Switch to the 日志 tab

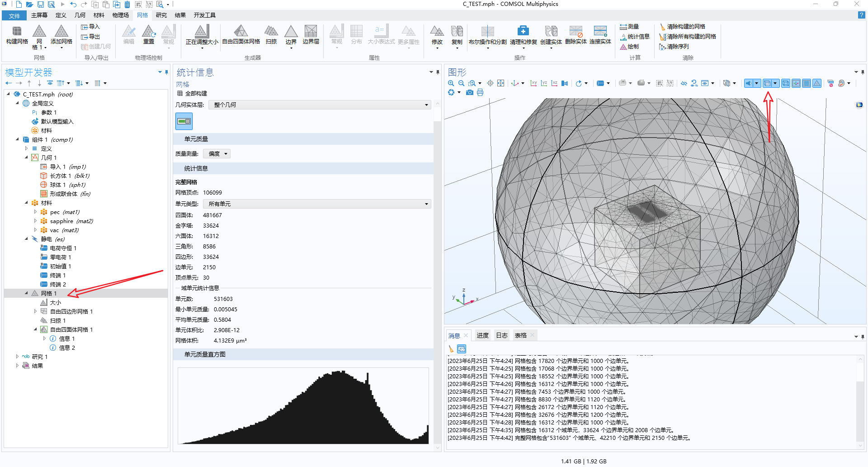[x=501, y=335]
